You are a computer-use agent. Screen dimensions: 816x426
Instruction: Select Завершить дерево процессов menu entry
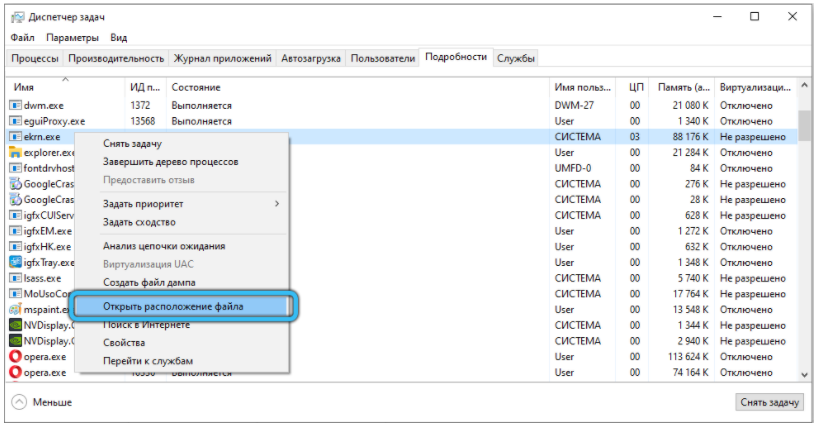(x=170, y=161)
